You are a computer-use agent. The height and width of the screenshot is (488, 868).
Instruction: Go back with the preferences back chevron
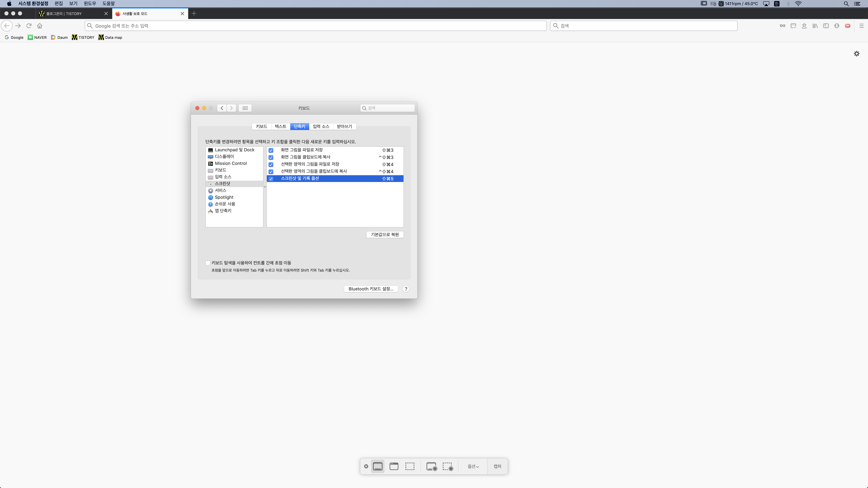(222, 108)
